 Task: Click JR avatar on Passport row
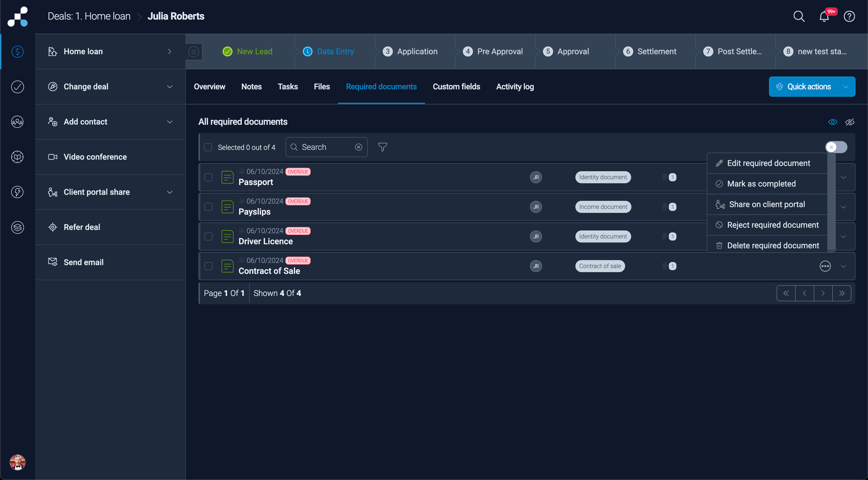coord(536,177)
